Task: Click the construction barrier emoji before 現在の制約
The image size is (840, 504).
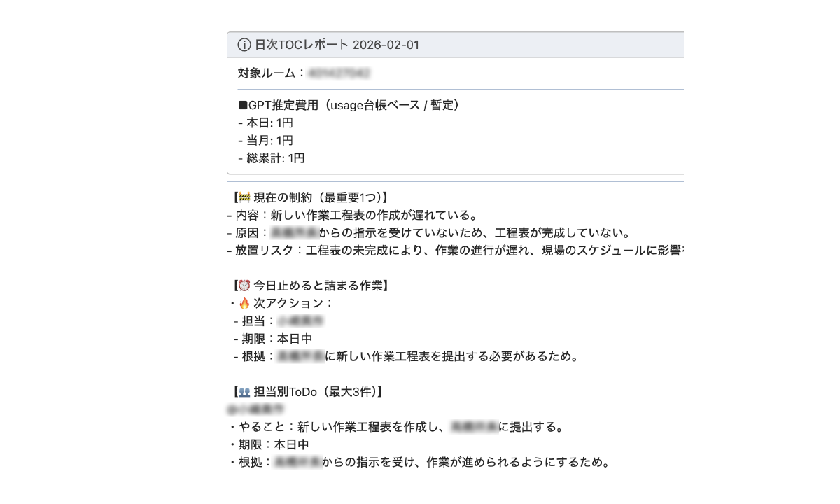Action: pyautogui.click(x=244, y=197)
